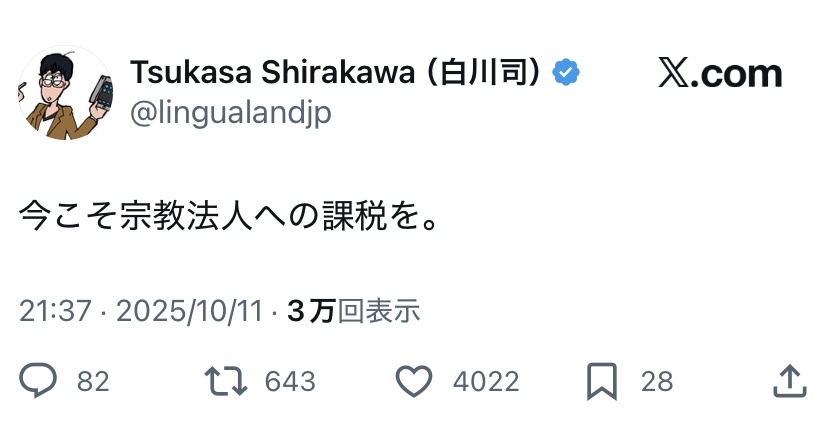Click the 回表示 views label
This screenshot has width=828, height=438.
tap(378, 311)
